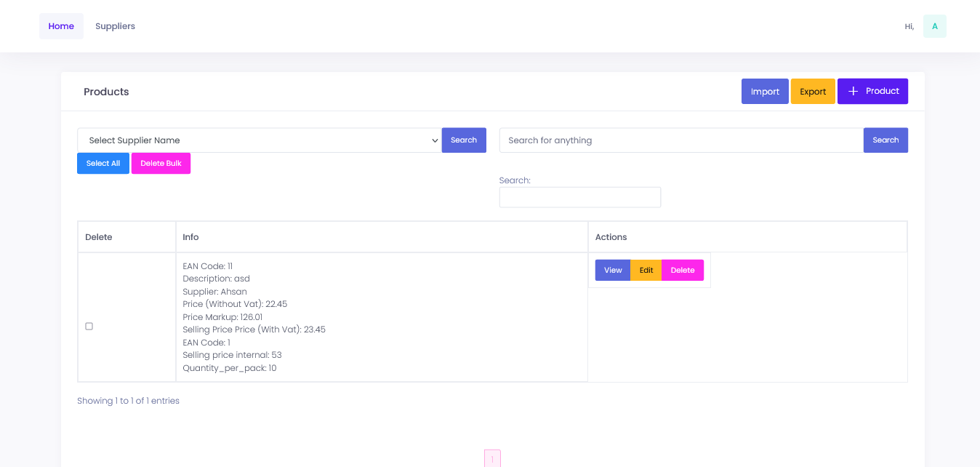Open the user avatar A menu
The image size is (980, 467).
point(934,26)
